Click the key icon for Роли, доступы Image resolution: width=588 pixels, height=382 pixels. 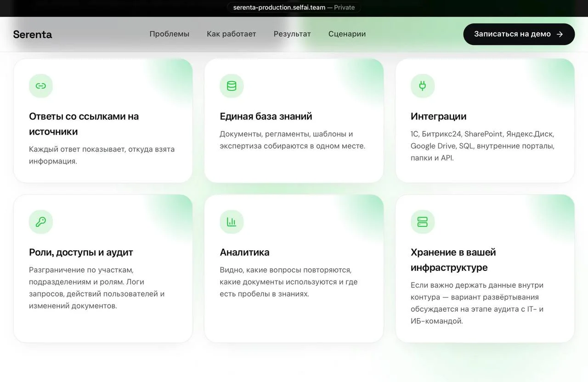tap(41, 222)
